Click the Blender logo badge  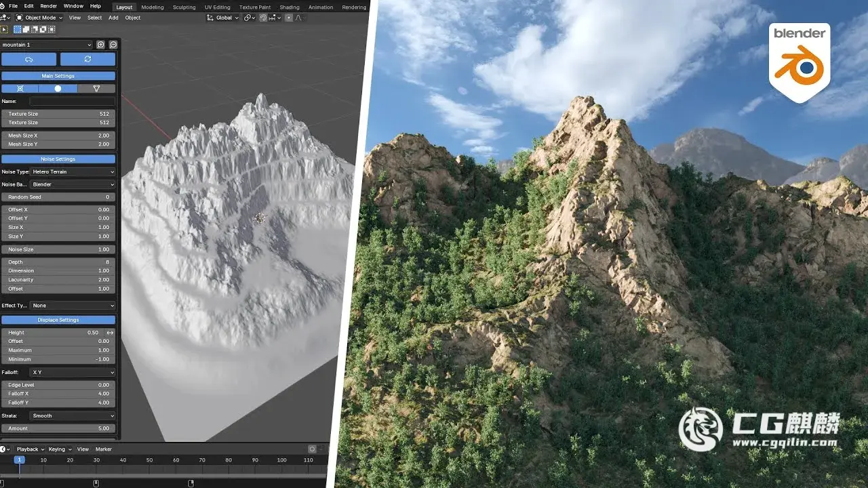pyautogui.click(x=800, y=61)
